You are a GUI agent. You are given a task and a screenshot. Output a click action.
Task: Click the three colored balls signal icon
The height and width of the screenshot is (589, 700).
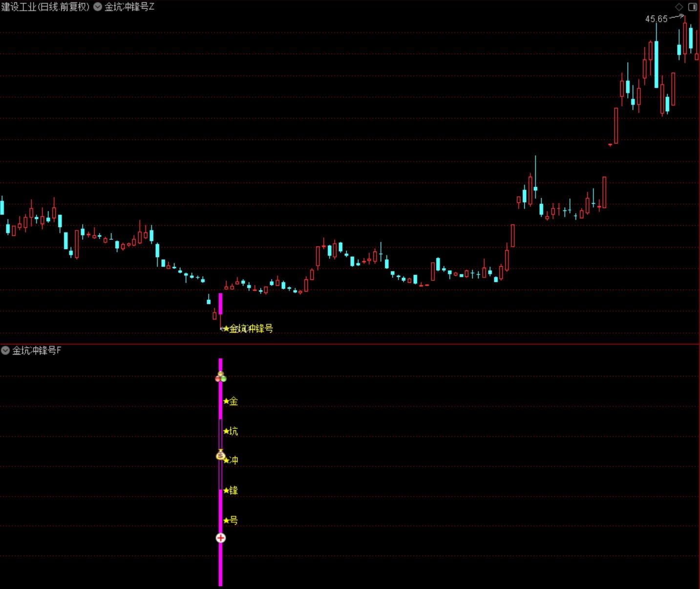click(x=221, y=377)
